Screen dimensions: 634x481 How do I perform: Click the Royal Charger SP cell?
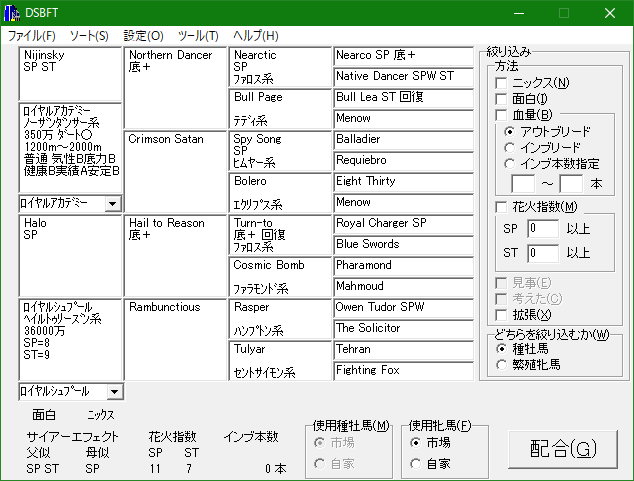click(x=404, y=224)
